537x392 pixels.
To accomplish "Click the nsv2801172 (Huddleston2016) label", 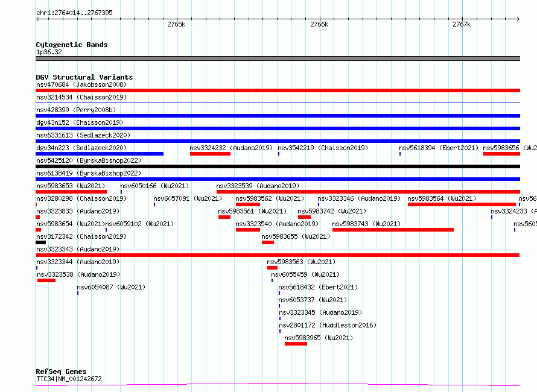I will coord(328,325).
